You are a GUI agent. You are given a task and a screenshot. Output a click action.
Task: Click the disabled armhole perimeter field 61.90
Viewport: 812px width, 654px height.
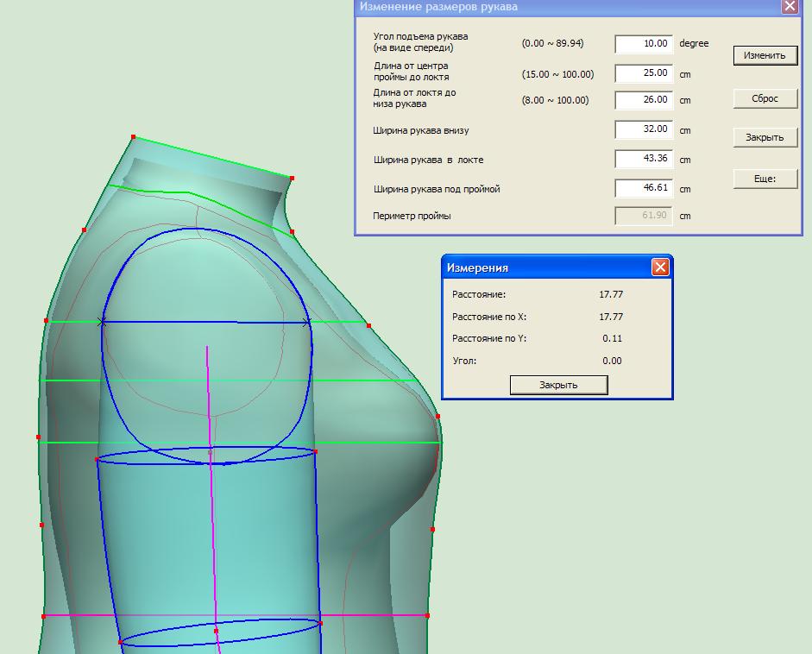(x=644, y=216)
